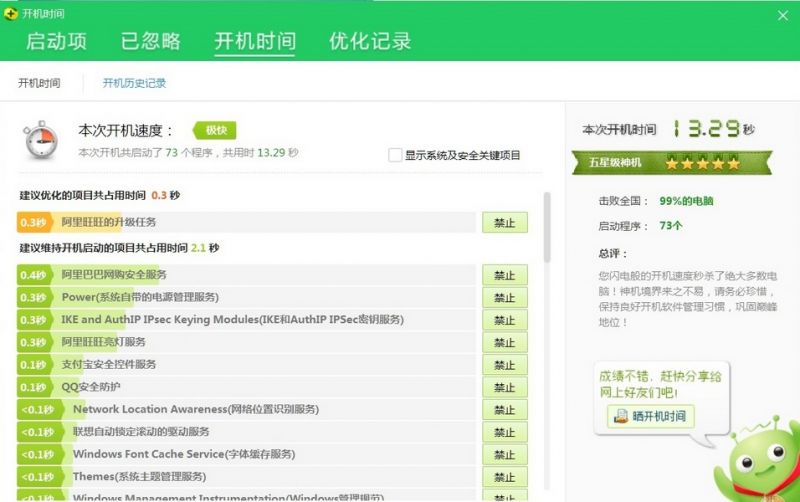800x502 pixels.
Task: Select the 开机时间 sub-tab
Action: coord(39,83)
